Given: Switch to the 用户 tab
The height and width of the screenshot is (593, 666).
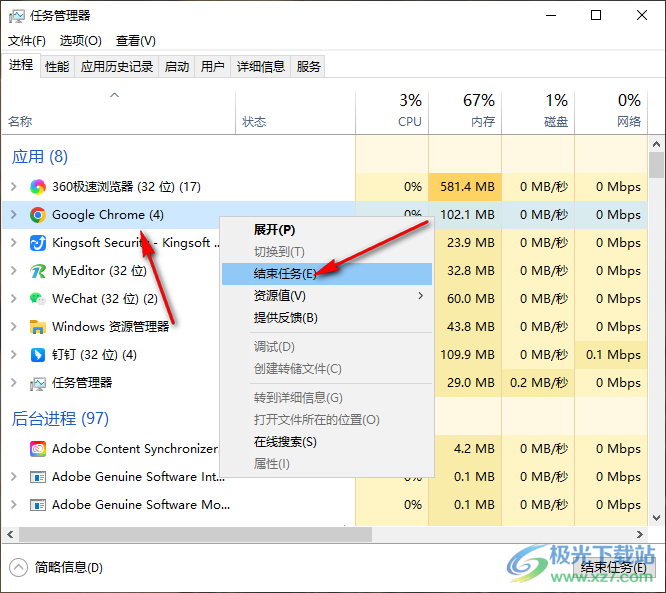Looking at the screenshot, I should 212,67.
